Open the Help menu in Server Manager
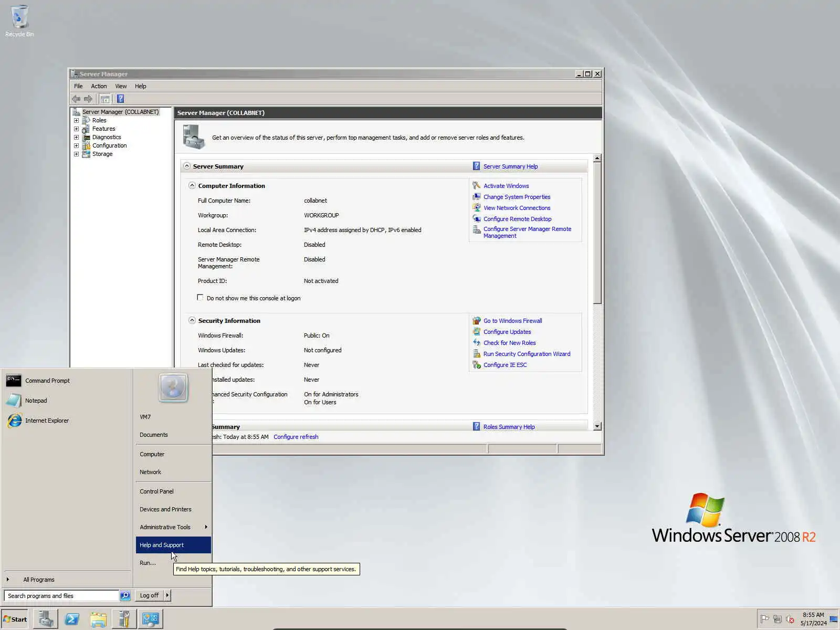Screen dimensions: 840x630 click(140, 86)
